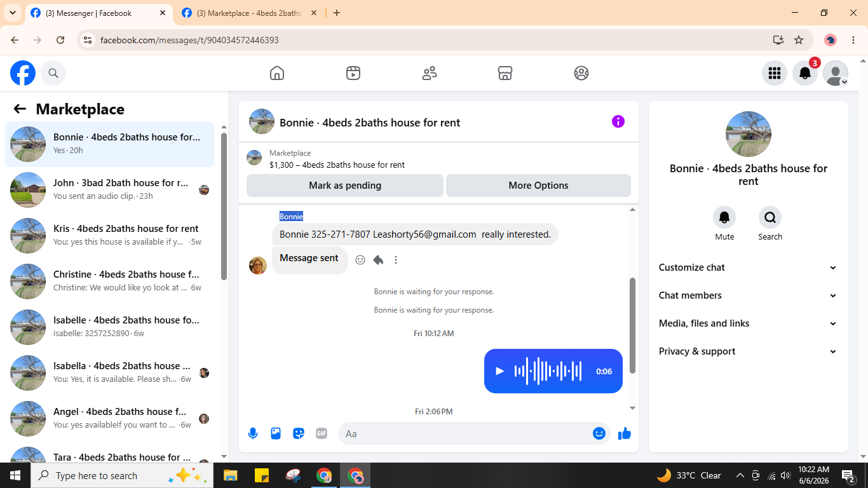Open a new browser tab
868x488 pixels.
(x=337, y=13)
